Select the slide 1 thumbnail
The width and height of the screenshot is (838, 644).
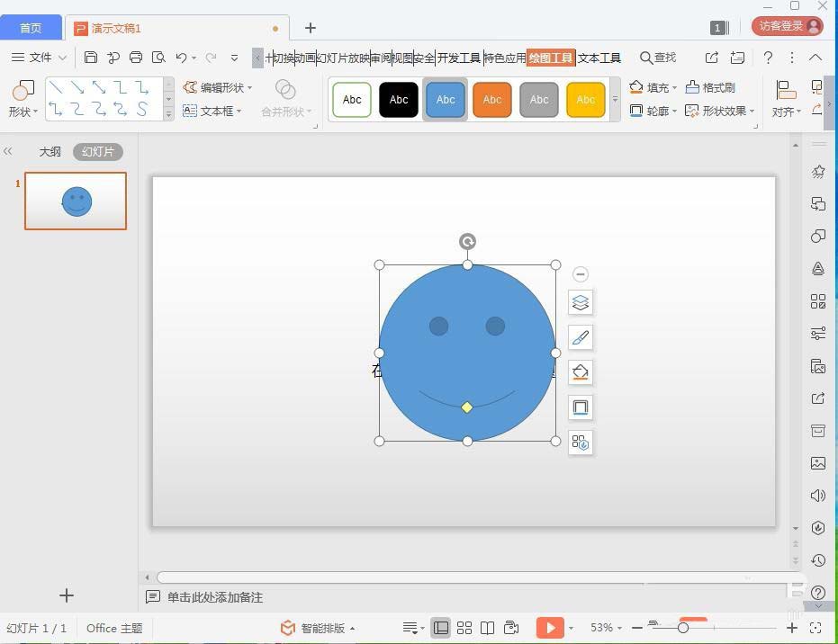[x=76, y=201]
